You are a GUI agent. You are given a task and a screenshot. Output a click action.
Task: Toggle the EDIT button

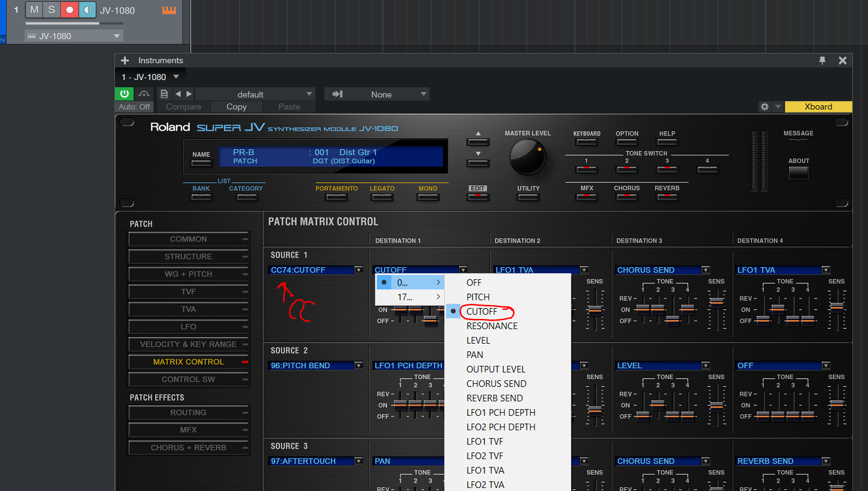[478, 197]
